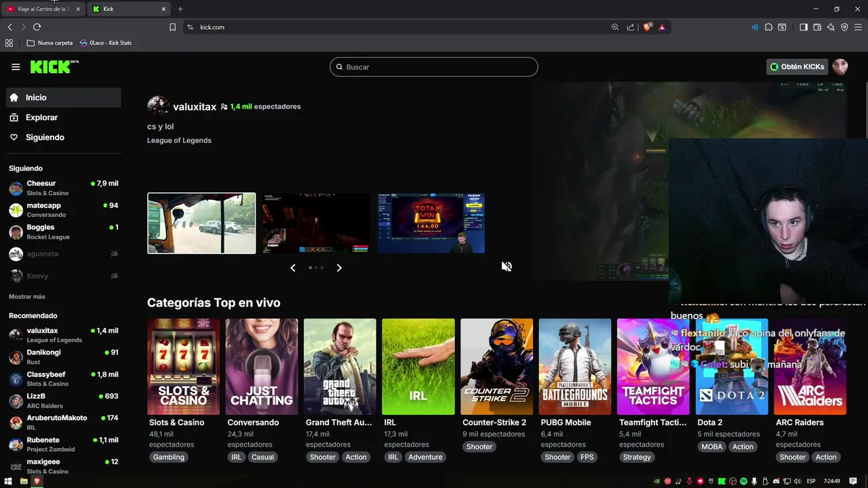Go back with the browser back arrow
Screen dimensions: 868x488
(x=9, y=27)
